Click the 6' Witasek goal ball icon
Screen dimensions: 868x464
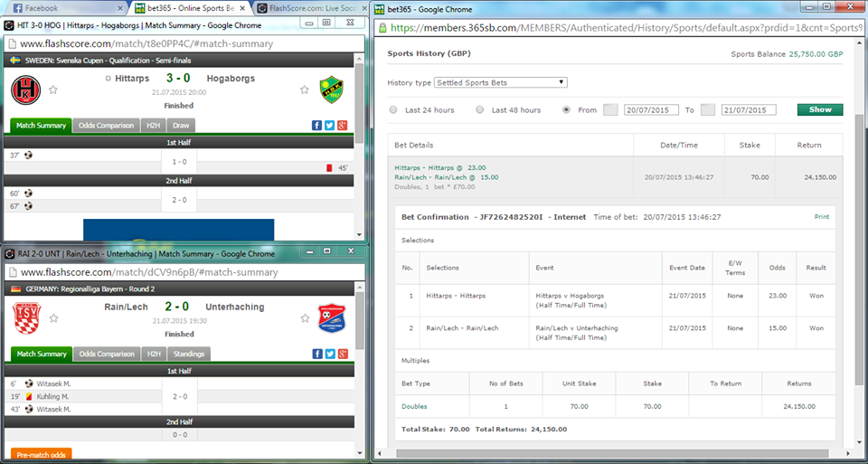tap(29, 384)
